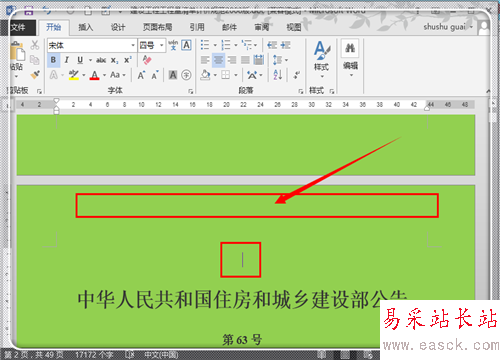This screenshot has height=360, width=500.
Task: Open underline style dropdown arrow
Action: 90,60
